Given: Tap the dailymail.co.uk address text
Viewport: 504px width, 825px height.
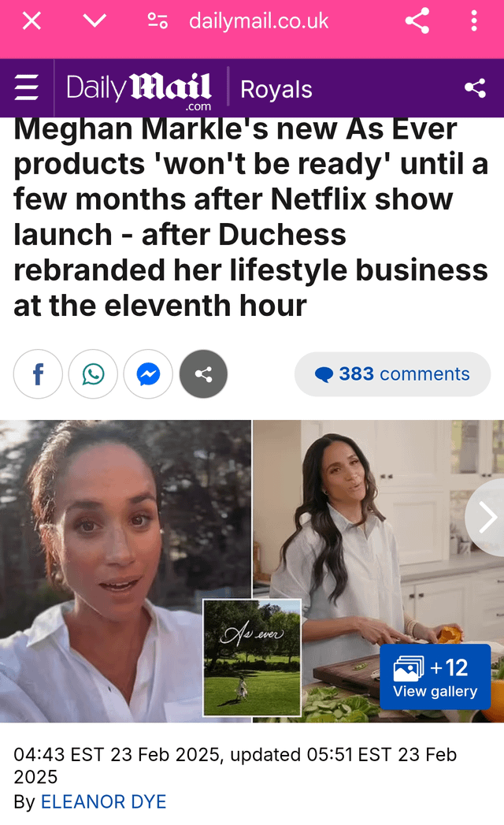Looking at the screenshot, I should 258,21.
